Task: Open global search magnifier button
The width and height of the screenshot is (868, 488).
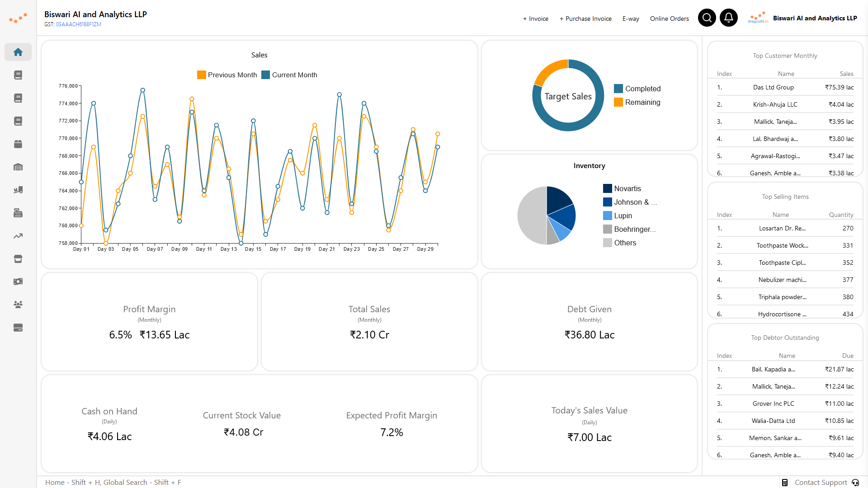Action: click(707, 18)
